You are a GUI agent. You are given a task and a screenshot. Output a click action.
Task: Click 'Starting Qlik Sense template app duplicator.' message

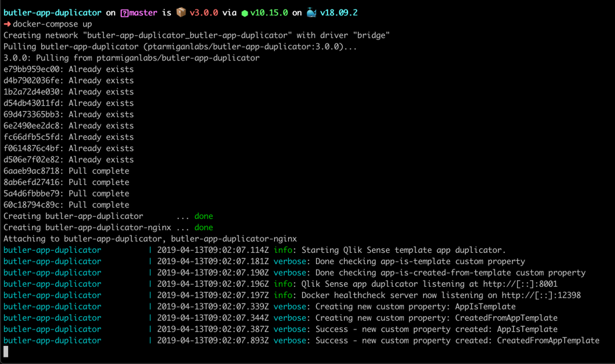click(x=403, y=250)
